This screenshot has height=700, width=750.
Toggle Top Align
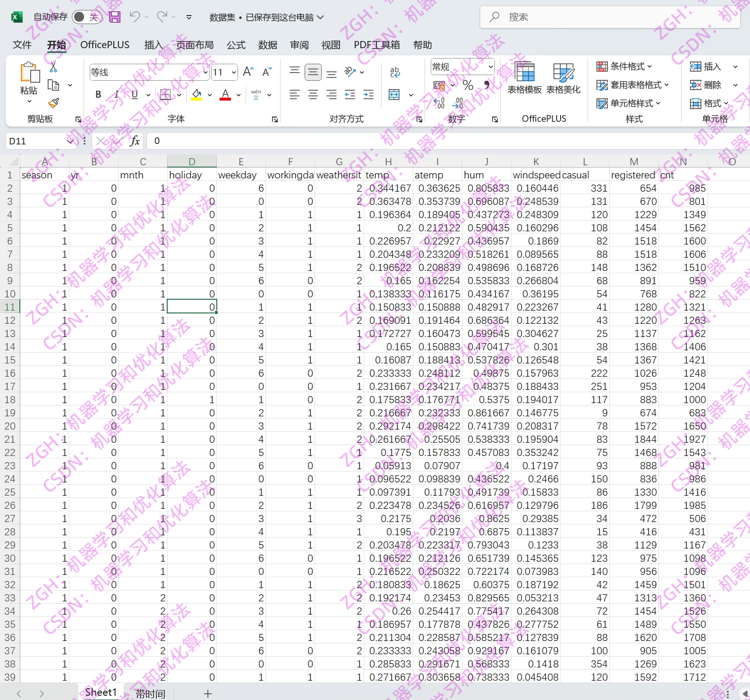295,72
